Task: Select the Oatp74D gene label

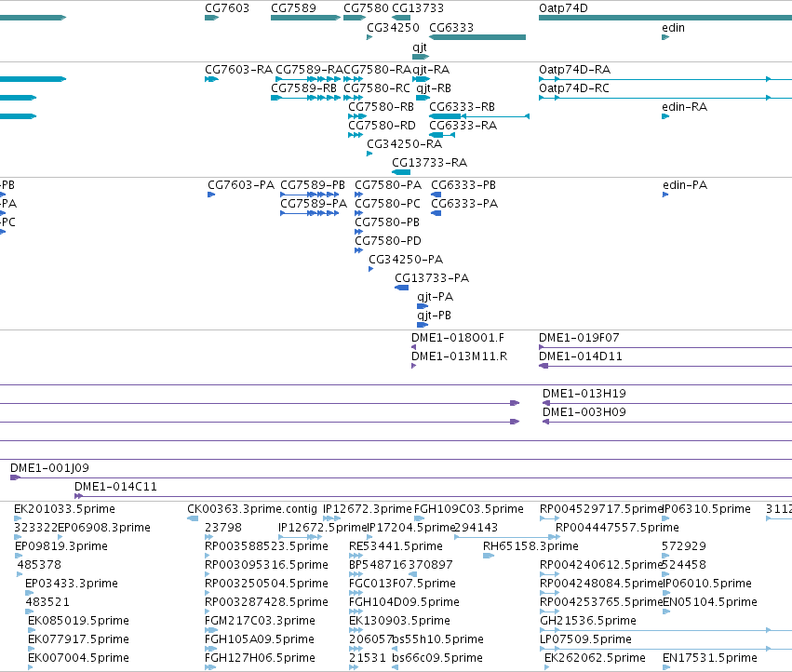Action: click(x=563, y=8)
